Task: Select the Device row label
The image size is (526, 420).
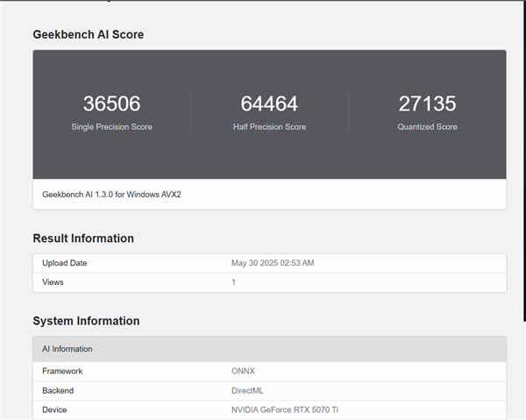Action: [x=54, y=409]
